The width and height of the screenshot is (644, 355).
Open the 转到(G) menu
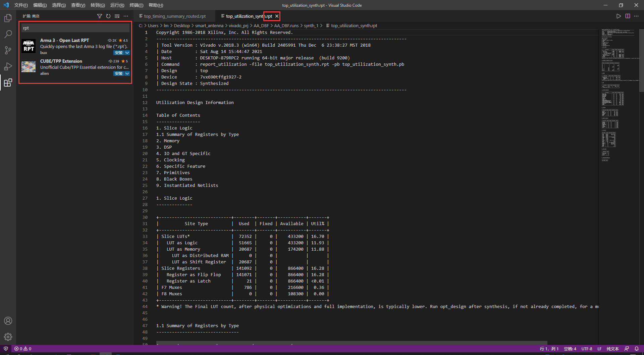tap(98, 5)
